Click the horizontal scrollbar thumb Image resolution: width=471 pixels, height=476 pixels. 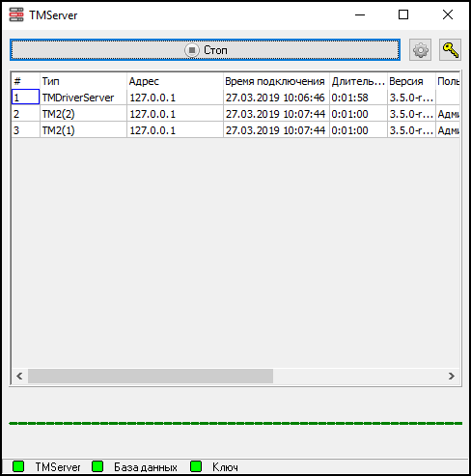pyautogui.click(x=151, y=376)
